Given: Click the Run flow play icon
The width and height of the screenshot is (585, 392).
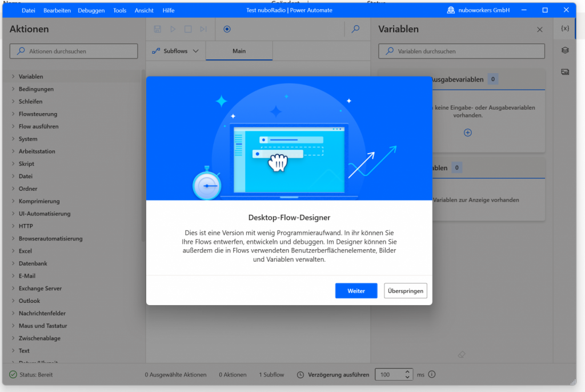Looking at the screenshot, I should (x=173, y=29).
